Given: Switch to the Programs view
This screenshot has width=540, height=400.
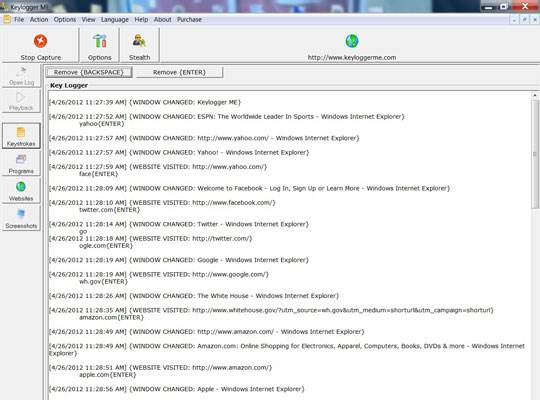Looking at the screenshot, I should (21, 164).
